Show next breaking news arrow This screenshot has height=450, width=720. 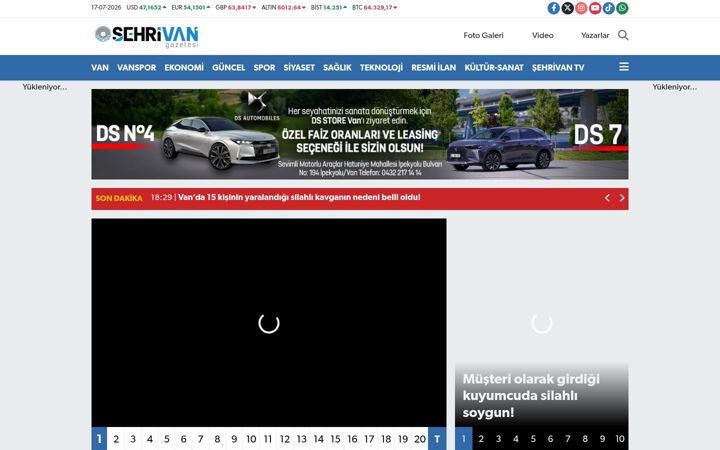click(x=622, y=198)
